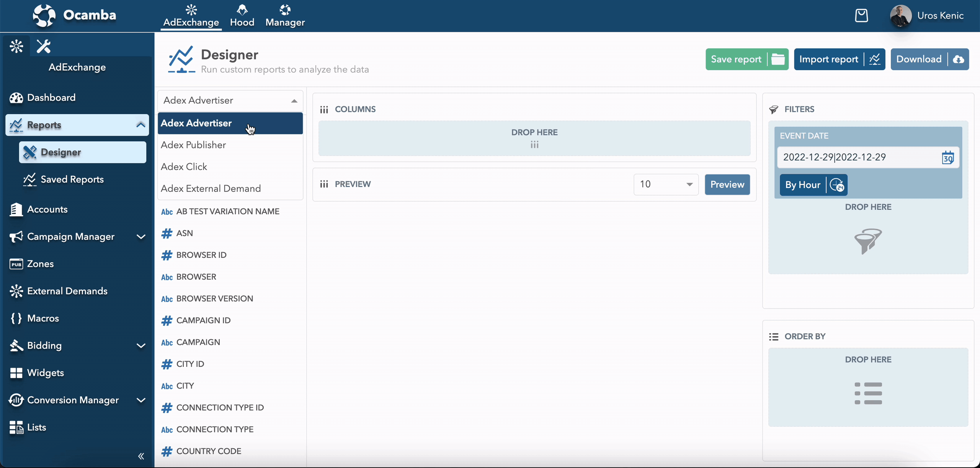Collapse the sidebar with double chevron
This screenshot has width=980, height=468.
click(x=141, y=456)
